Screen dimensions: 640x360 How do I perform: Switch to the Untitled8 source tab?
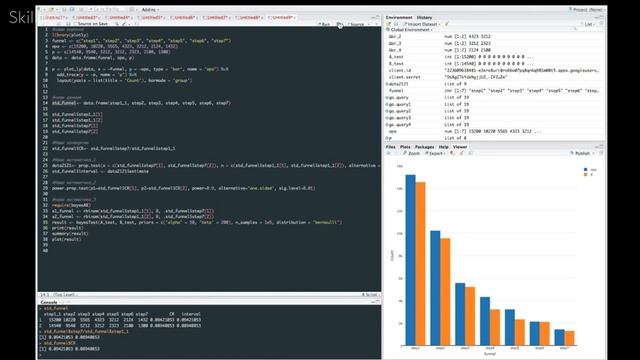tap(250, 18)
